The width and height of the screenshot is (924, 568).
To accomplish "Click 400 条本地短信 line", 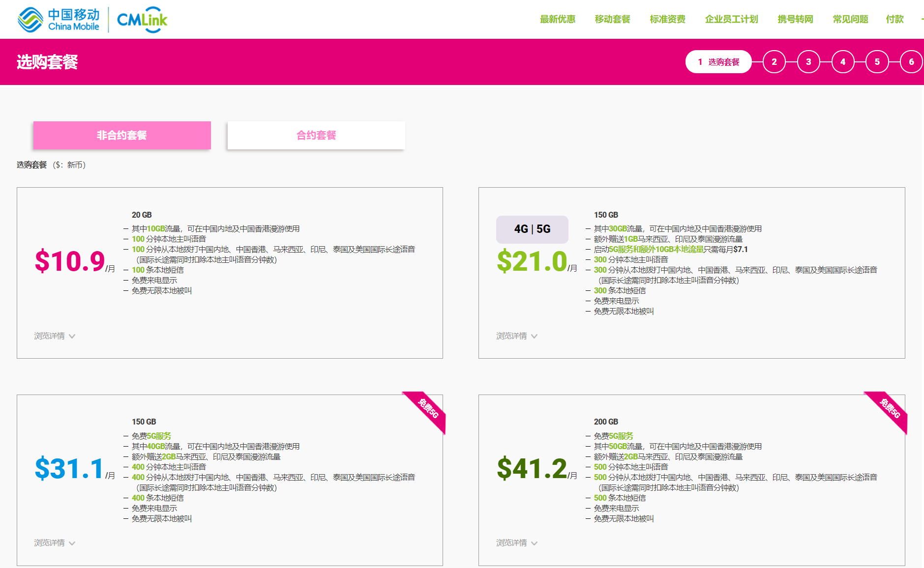I will (157, 498).
